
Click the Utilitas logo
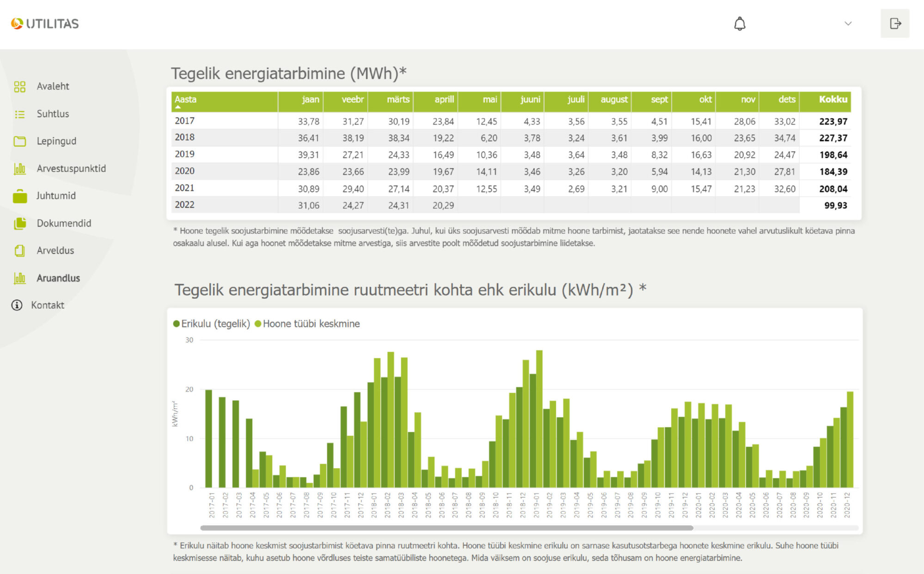[45, 24]
